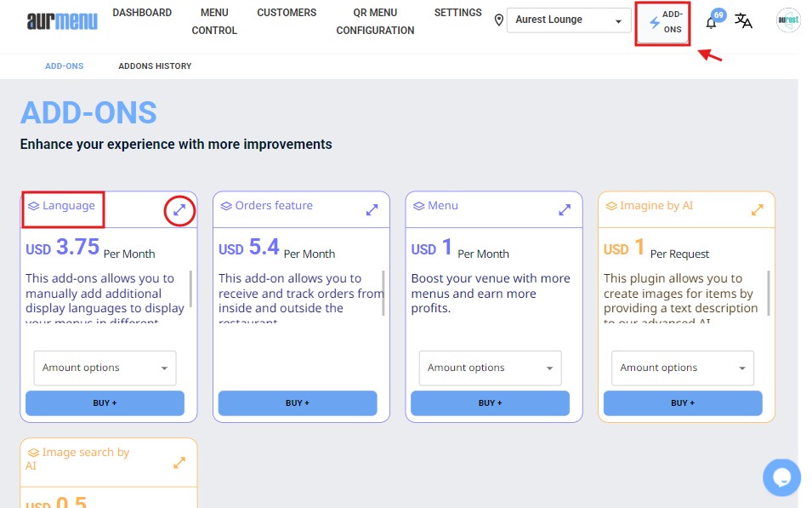
Task: Open Amount options in Menu card
Action: point(490,368)
